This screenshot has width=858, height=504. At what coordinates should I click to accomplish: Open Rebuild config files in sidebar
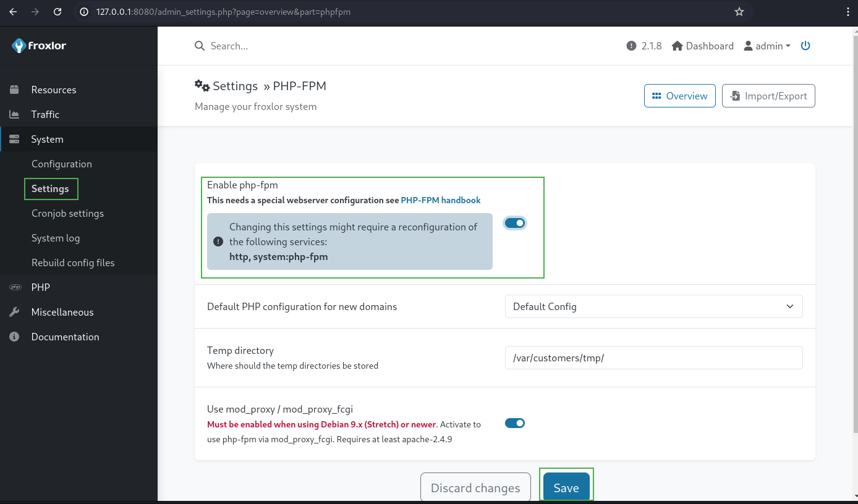(x=73, y=262)
